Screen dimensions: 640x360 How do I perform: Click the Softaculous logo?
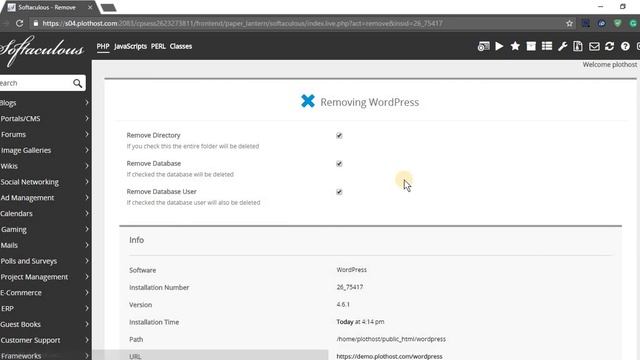[42, 50]
